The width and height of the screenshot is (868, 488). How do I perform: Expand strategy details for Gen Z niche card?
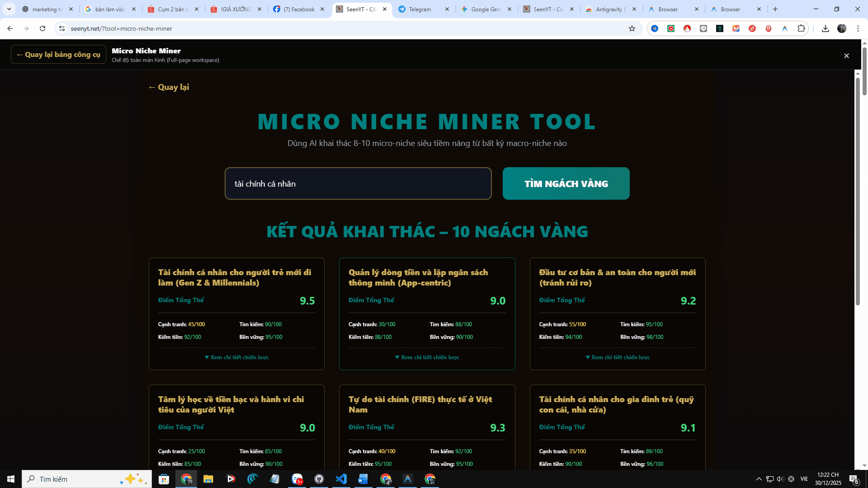click(x=236, y=357)
